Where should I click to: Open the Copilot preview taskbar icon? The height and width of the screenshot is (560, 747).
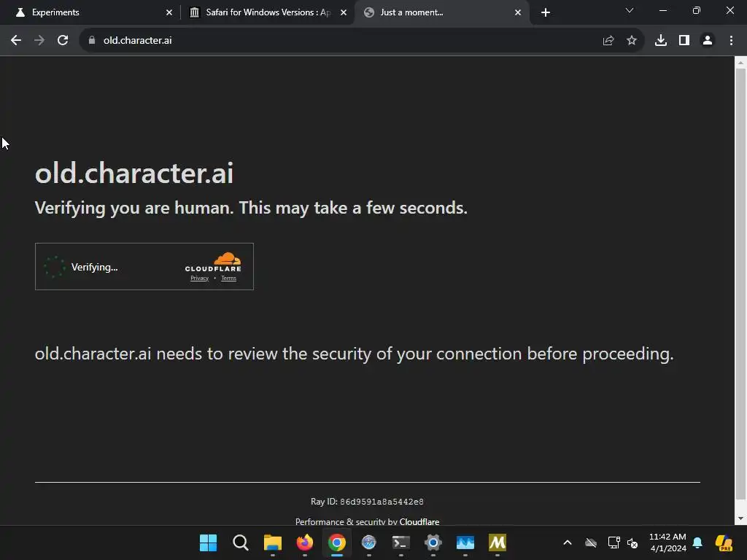(x=724, y=542)
